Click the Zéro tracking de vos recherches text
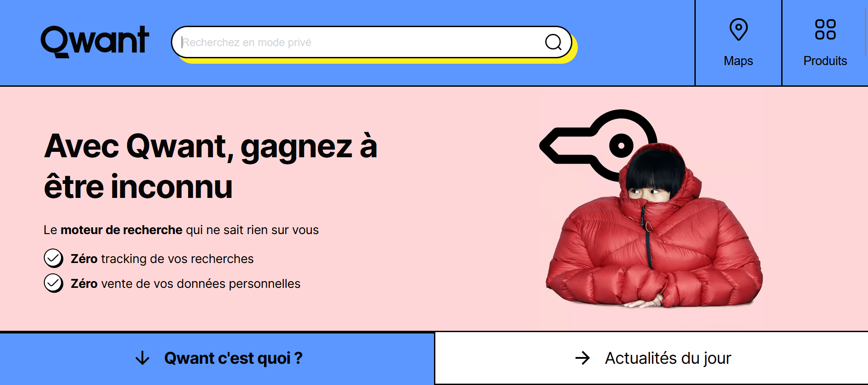Screen dimensions: 868x385 pos(162,259)
